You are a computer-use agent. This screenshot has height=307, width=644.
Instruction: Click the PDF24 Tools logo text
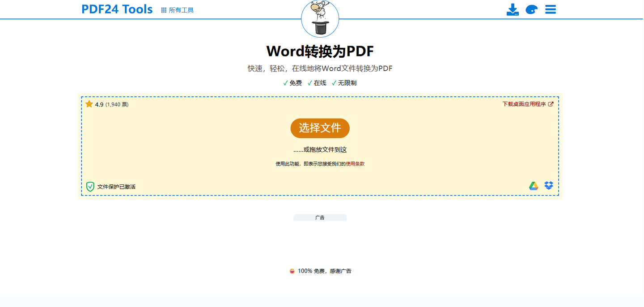coord(117,9)
